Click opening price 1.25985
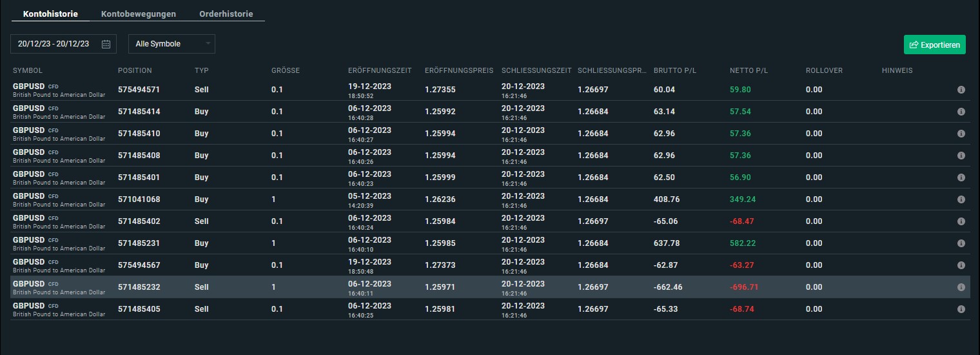The height and width of the screenshot is (355, 980). (x=440, y=243)
